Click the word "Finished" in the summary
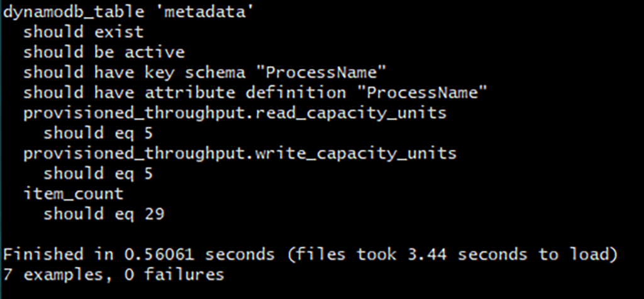The height and width of the screenshot is (299, 644). 43,254
